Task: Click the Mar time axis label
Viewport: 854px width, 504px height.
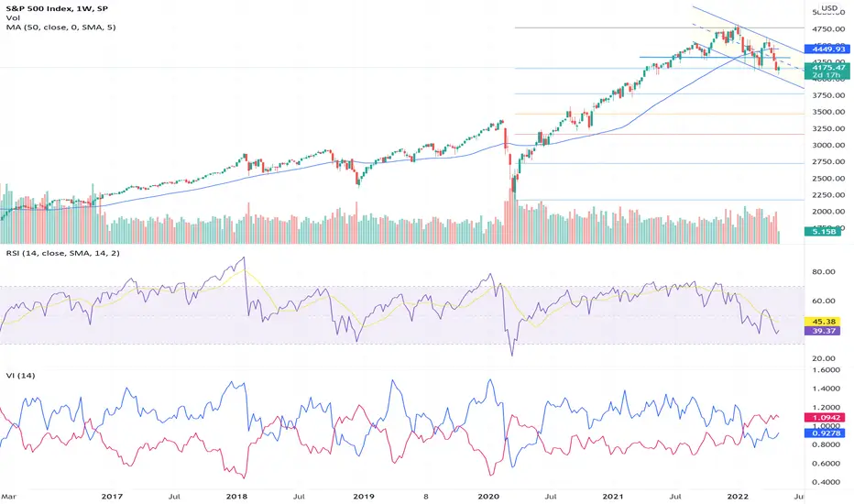Action: coord(9,497)
